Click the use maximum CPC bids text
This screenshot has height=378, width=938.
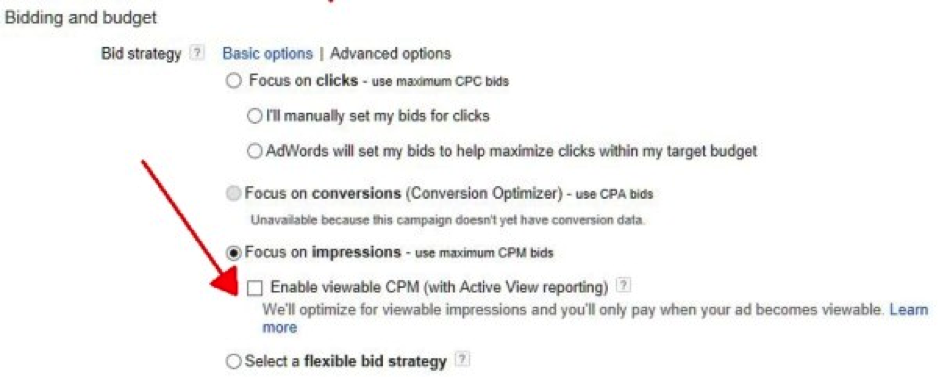tap(440, 81)
